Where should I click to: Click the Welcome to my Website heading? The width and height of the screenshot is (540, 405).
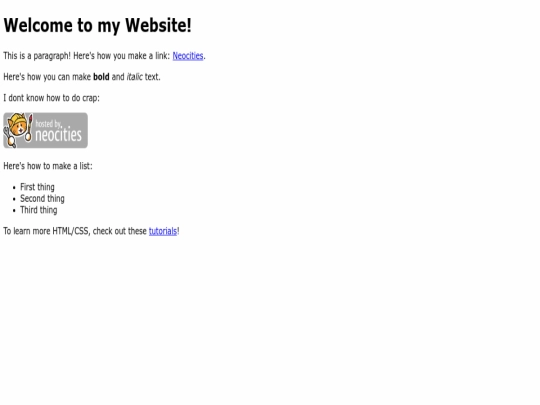tap(97, 25)
